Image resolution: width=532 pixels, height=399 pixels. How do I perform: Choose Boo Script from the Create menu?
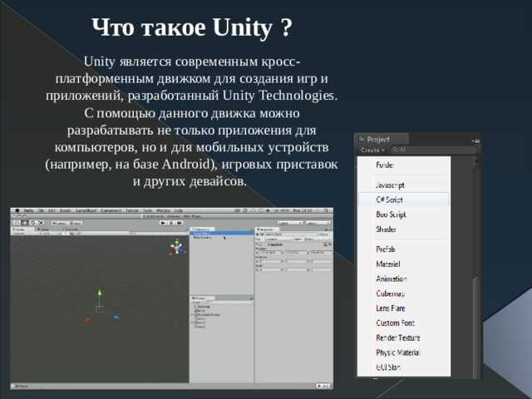(x=404, y=214)
